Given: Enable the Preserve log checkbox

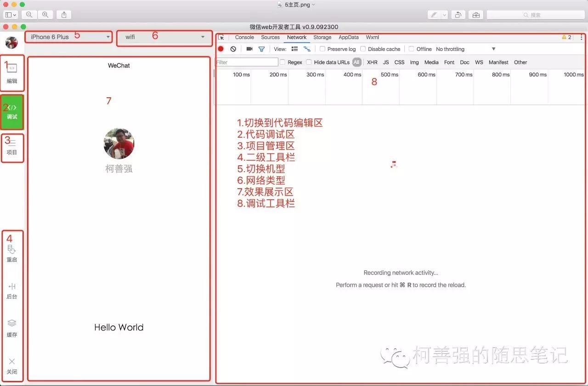Looking at the screenshot, I should pyautogui.click(x=322, y=49).
